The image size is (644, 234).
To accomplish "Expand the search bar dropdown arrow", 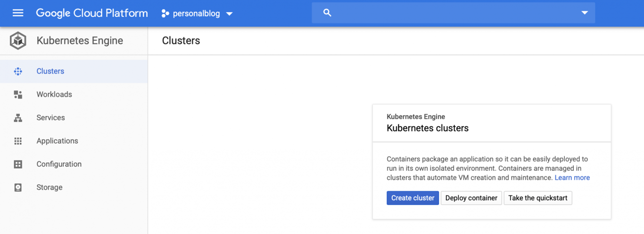I will click(585, 13).
